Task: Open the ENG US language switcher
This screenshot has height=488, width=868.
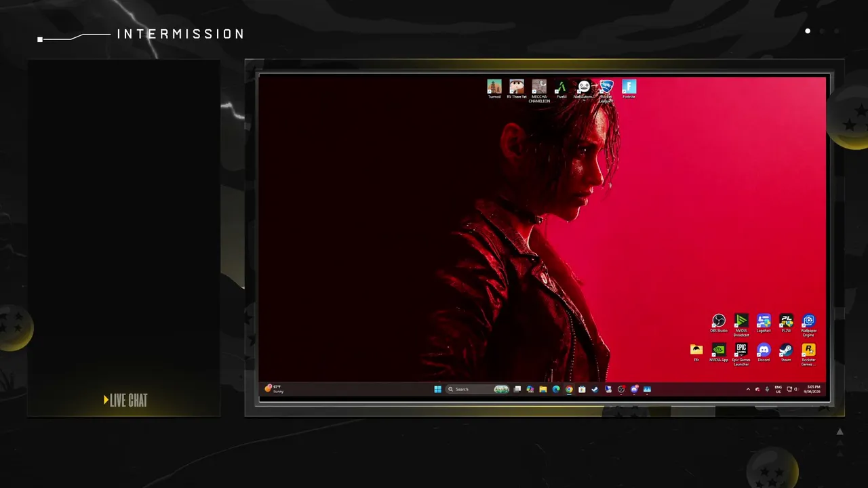Action: coord(778,389)
